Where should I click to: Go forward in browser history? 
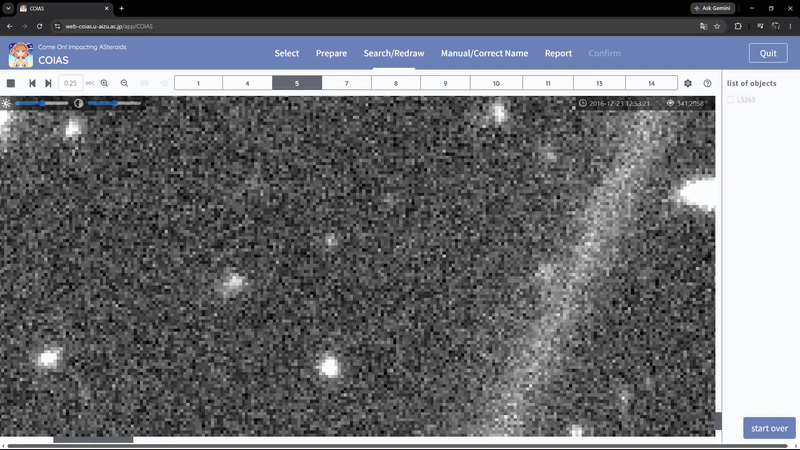[x=24, y=26]
